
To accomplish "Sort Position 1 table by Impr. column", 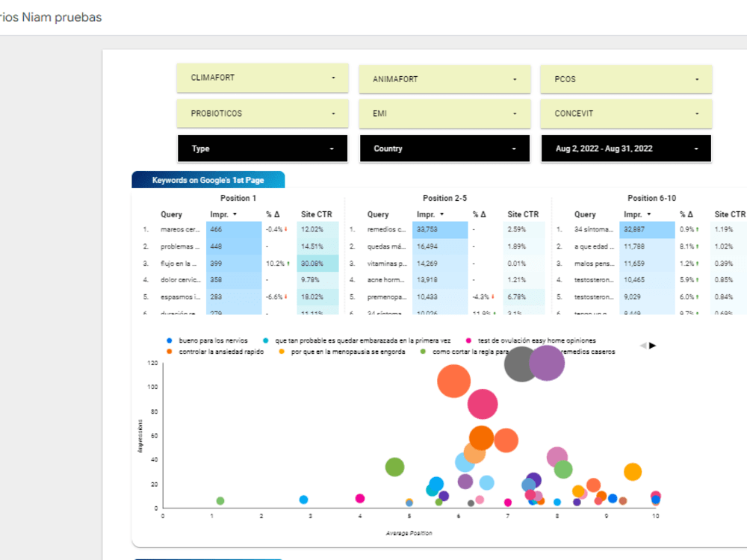I will [223, 214].
